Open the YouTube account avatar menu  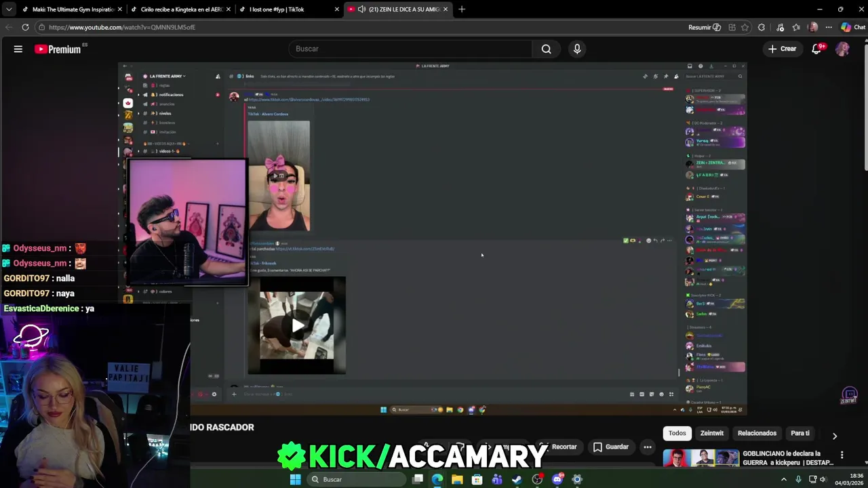click(x=842, y=49)
